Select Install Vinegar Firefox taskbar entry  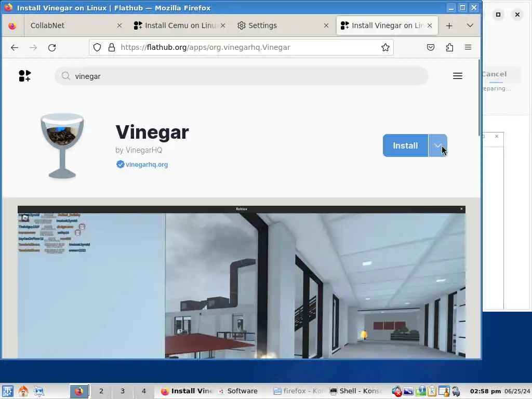click(x=186, y=391)
